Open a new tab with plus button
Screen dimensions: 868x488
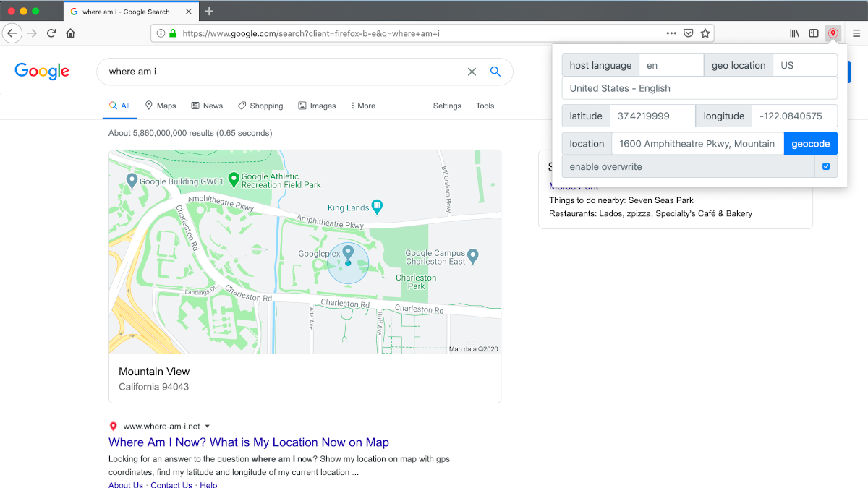[x=209, y=11]
